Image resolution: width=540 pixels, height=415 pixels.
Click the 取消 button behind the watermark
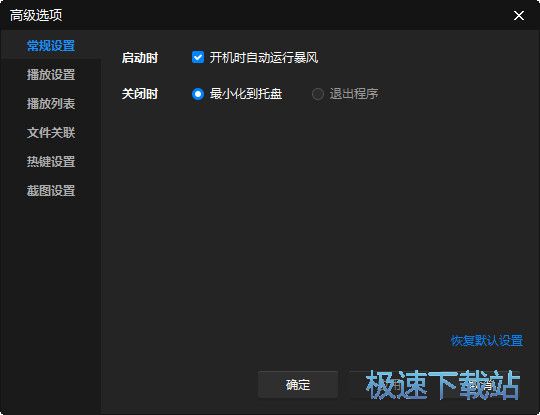click(x=480, y=385)
